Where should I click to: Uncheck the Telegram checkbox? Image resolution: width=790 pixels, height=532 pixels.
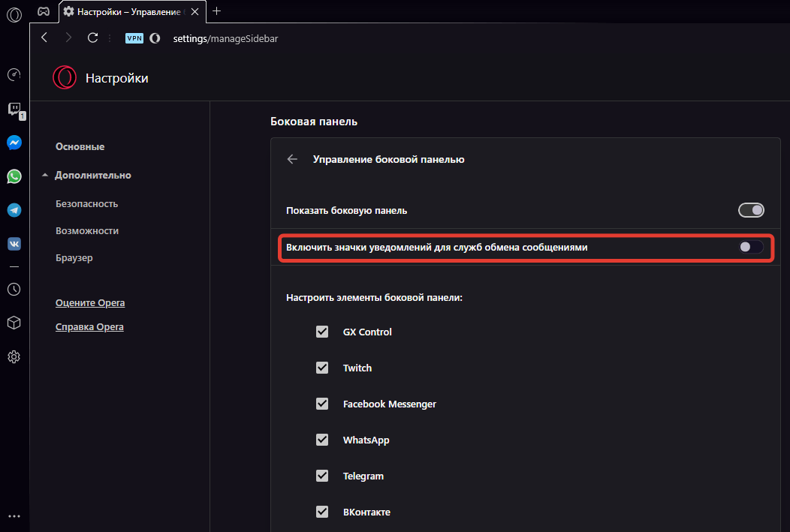tap(322, 476)
